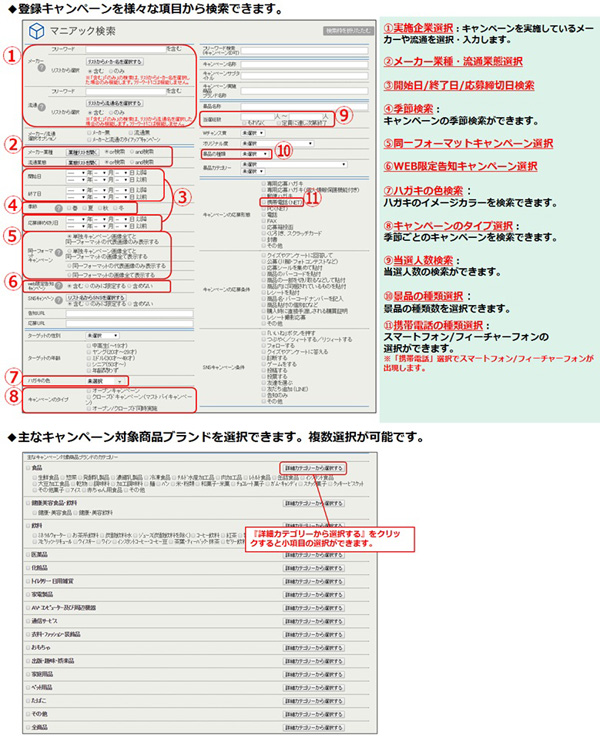The height and width of the screenshot is (736, 600).
Task: Click リスト名からSNSを選択する button
Action: (96, 298)
